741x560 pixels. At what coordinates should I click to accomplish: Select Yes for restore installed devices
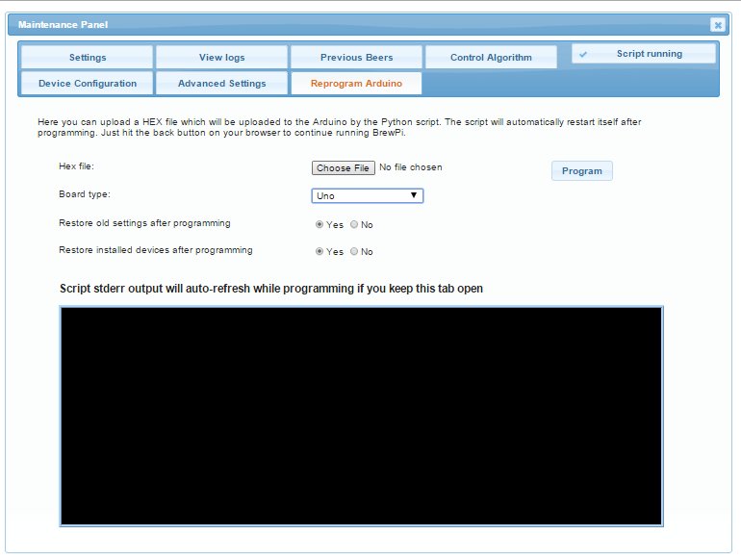319,251
